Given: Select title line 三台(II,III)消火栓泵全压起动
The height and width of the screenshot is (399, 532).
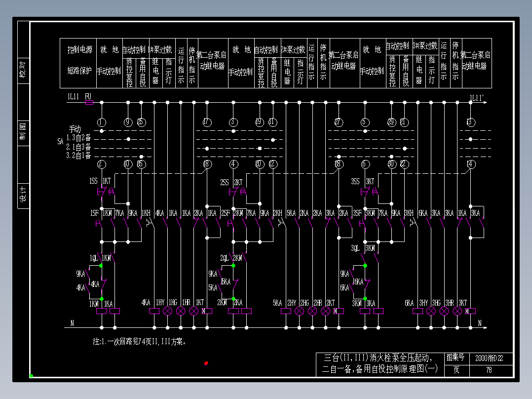Looking at the screenshot, I should pyautogui.click(x=378, y=358).
